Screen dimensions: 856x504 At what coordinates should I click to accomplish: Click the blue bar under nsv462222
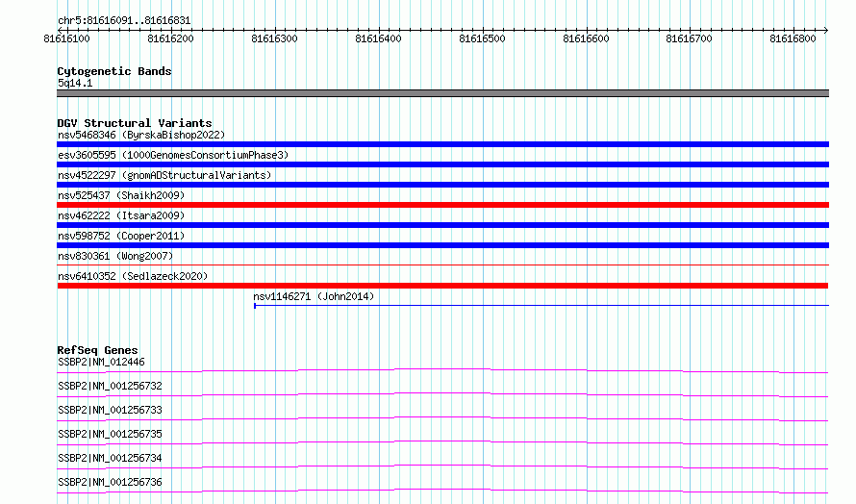point(442,225)
